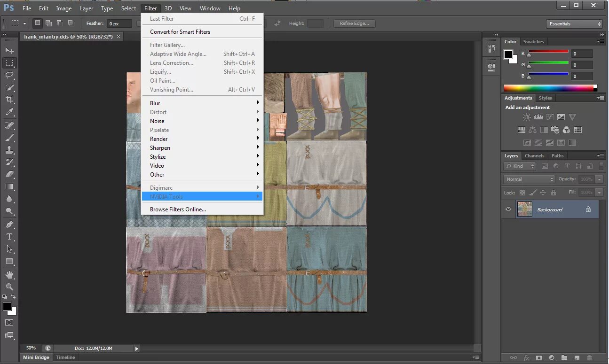Select the Eraser tool
Image resolution: width=609 pixels, height=364 pixels.
coord(9,174)
